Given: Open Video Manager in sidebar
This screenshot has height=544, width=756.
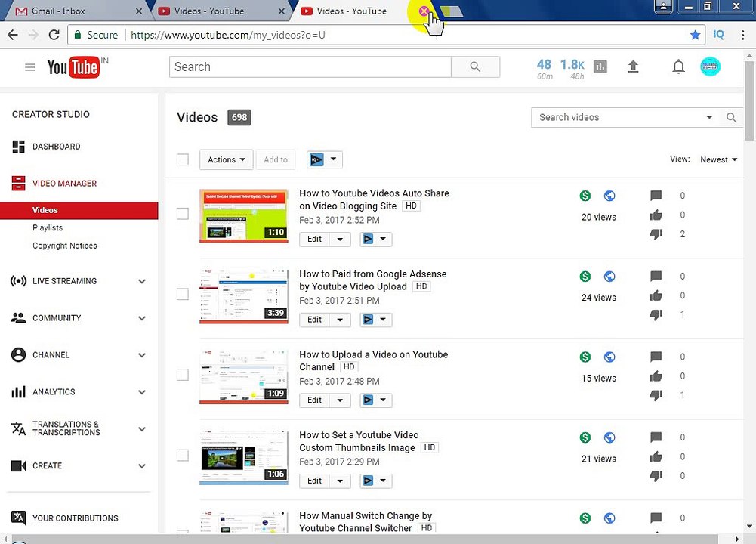Looking at the screenshot, I should pos(64,184).
